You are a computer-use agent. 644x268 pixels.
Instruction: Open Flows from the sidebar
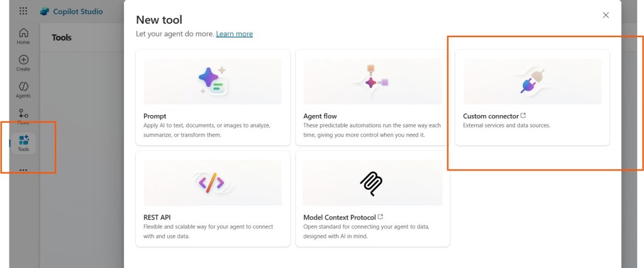pyautogui.click(x=23, y=116)
